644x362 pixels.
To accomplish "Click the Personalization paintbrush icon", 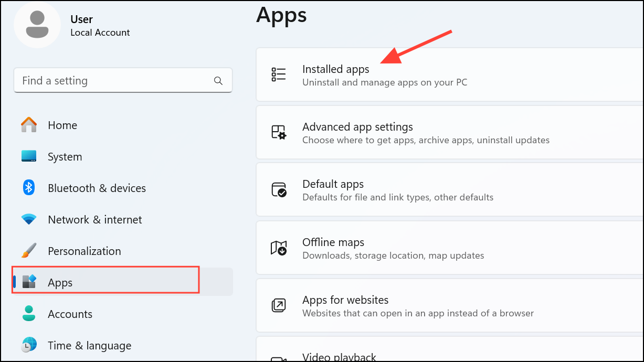I will click(29, 251).
